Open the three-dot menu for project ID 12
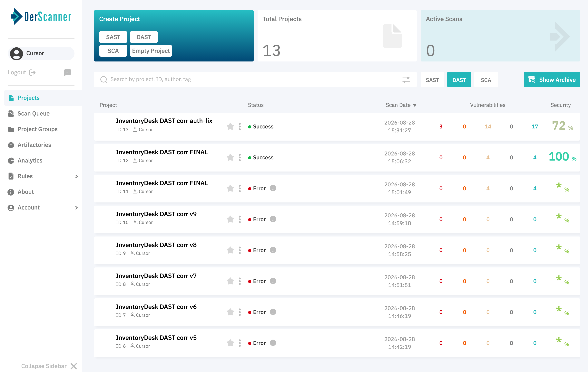 point(240,157)
